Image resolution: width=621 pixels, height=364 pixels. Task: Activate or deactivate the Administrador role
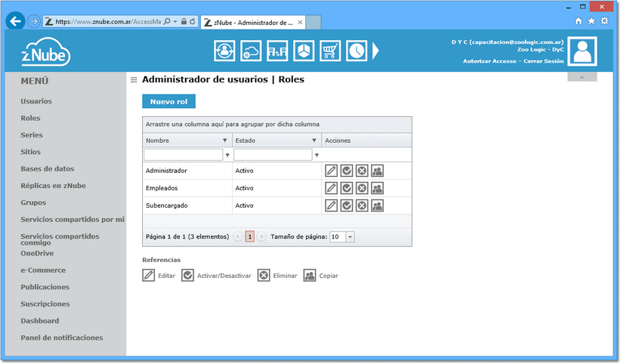tap(347, 171)
